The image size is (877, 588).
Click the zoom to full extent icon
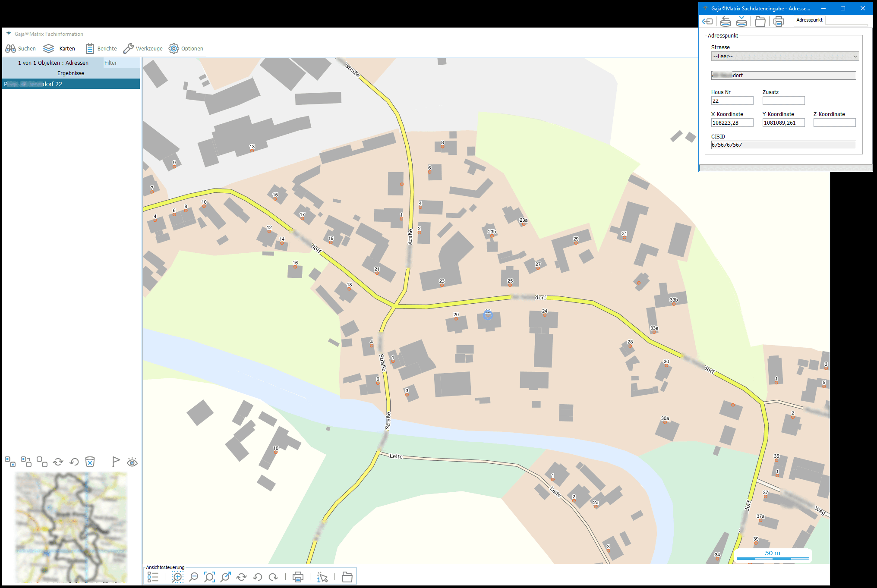[x=209, y=577]
